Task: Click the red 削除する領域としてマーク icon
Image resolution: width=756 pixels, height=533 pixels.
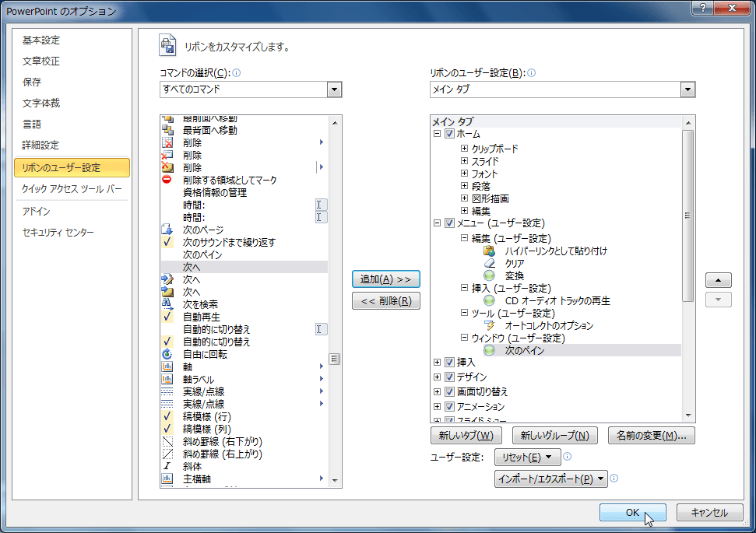Action: [x=167, y=180]
